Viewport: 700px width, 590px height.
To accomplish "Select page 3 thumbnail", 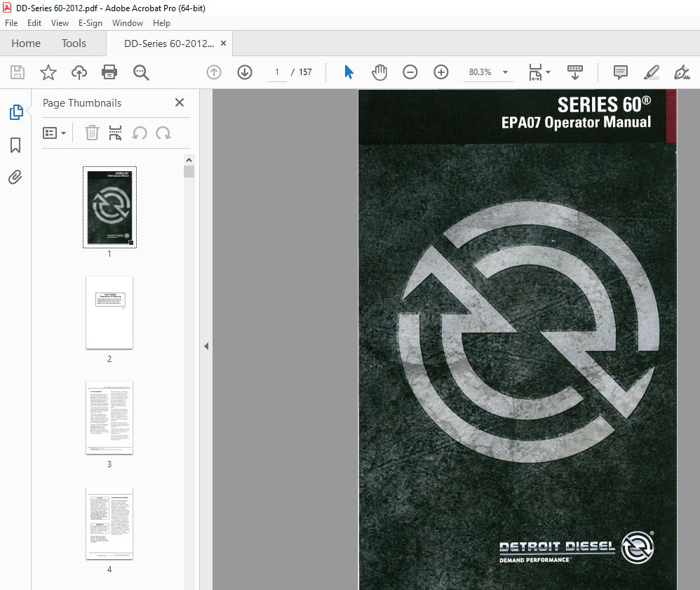I will pyautogui.click(x=109, y=418).
